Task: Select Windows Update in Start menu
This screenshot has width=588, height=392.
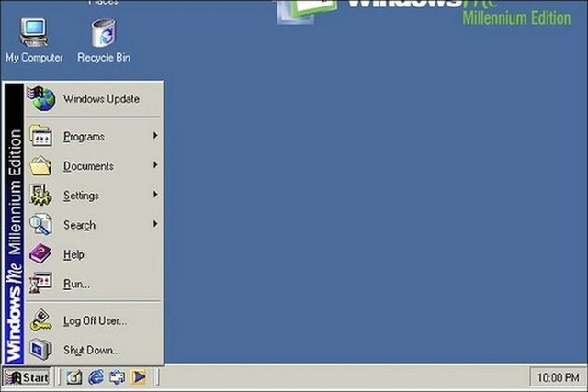Action: click(x=93, y=98)
